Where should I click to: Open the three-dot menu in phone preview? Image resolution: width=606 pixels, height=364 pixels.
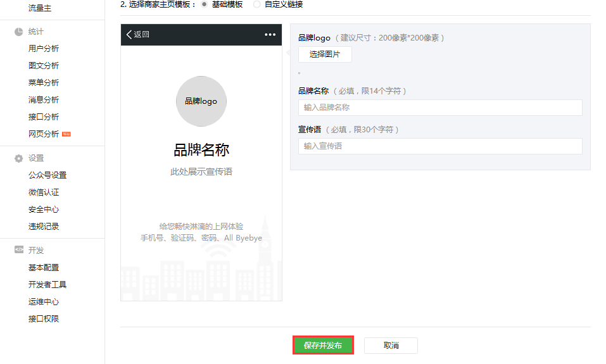(x=270, y=35)
